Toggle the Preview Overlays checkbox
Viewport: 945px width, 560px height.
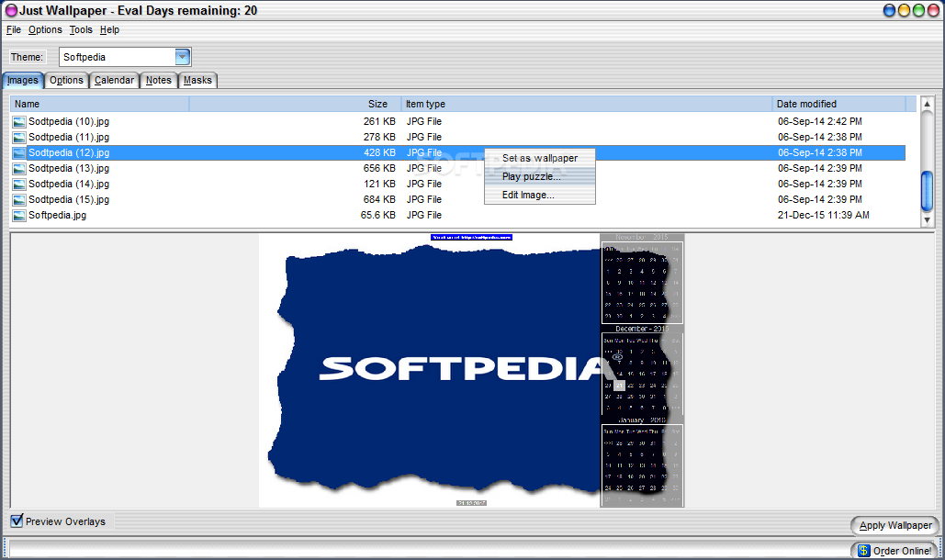pos(17,521)
